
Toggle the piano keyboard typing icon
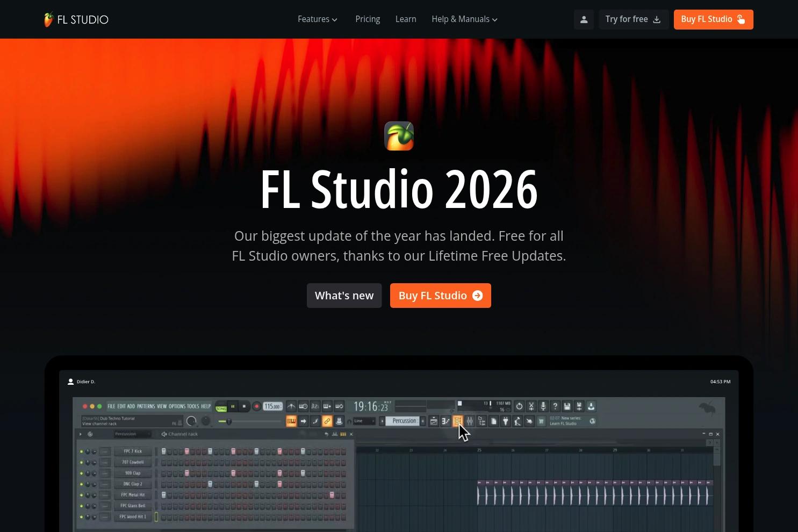pyautogui.click(x=291, y=421)
